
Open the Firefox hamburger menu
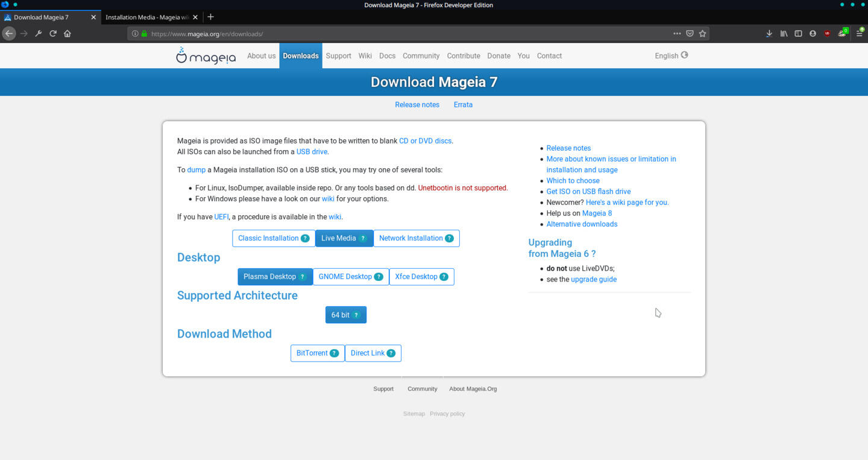pos(860,34)
